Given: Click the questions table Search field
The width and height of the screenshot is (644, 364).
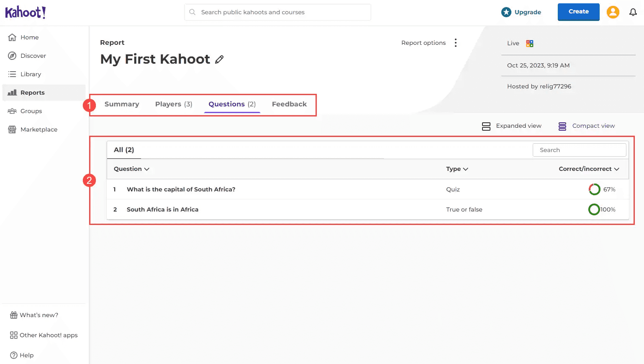Looking at the screenshot, I should pos(579,150).
